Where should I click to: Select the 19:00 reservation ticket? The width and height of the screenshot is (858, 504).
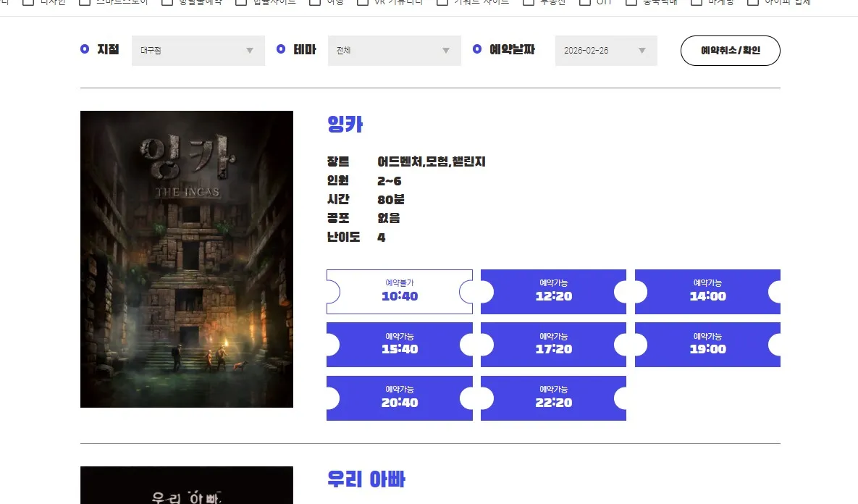(x=707, y=345)
